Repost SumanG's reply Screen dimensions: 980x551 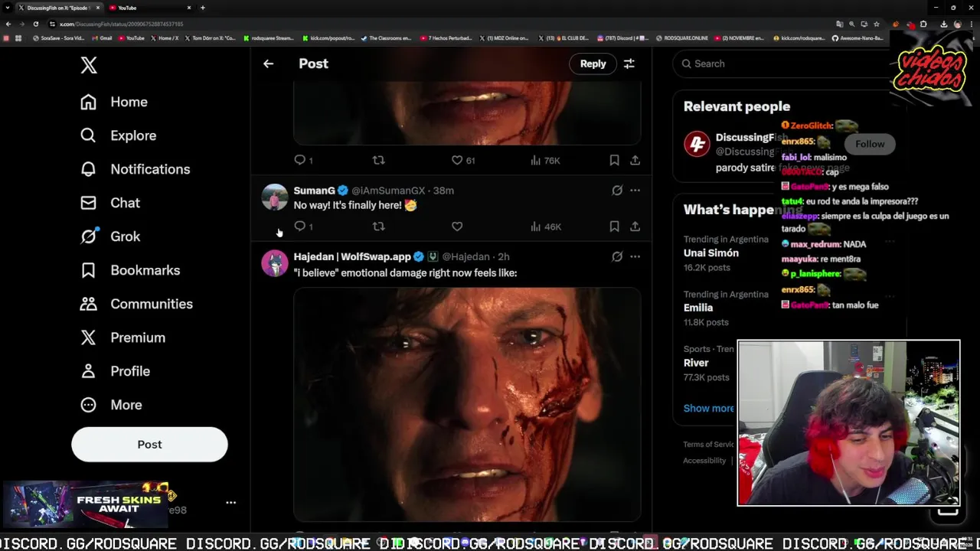378,226
